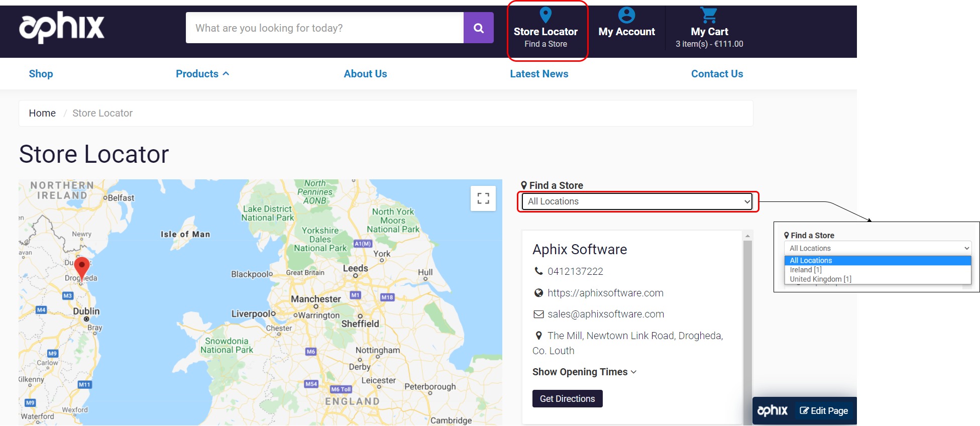Viewport: 980px width, 426px height.
Task: Select United Kingdom [1] in locations list
Action: [820, 279]
